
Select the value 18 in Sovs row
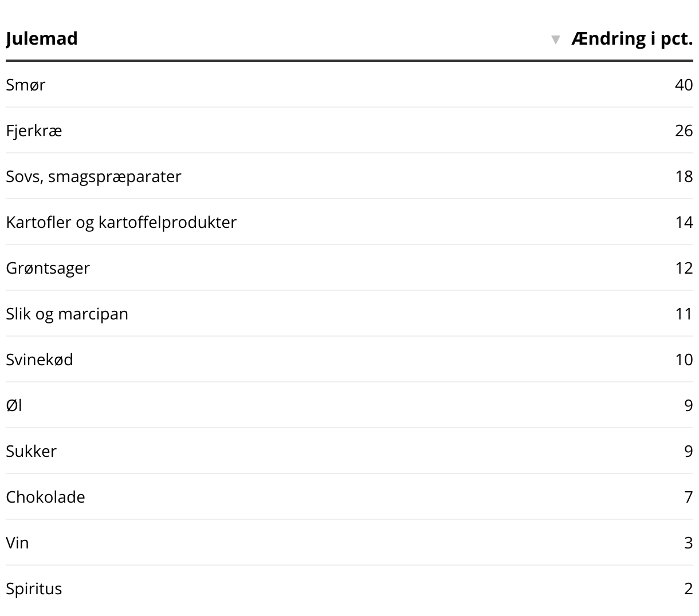(x=684, y=176)
